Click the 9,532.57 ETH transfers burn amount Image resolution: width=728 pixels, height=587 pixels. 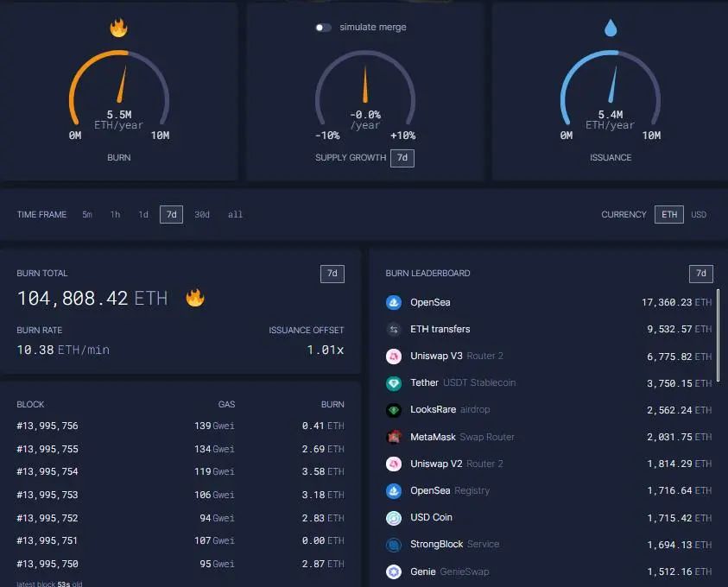[x=680, y=330]
